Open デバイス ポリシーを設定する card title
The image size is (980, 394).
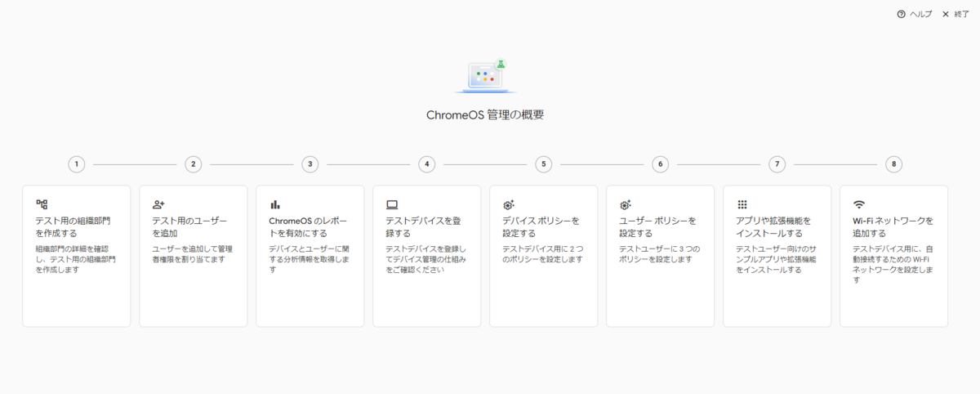pos(541,226)
